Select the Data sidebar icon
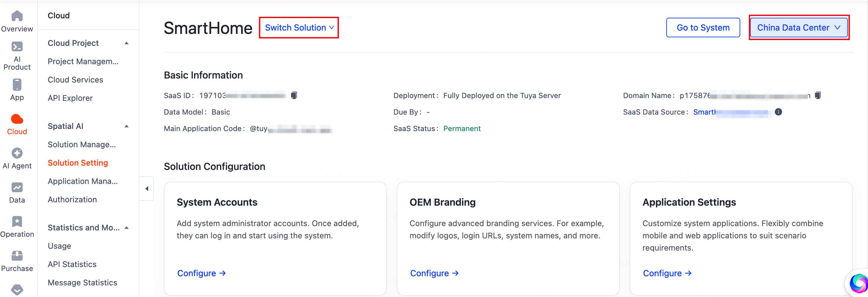The height and width of the screenshot is (297, 868). 17,188
